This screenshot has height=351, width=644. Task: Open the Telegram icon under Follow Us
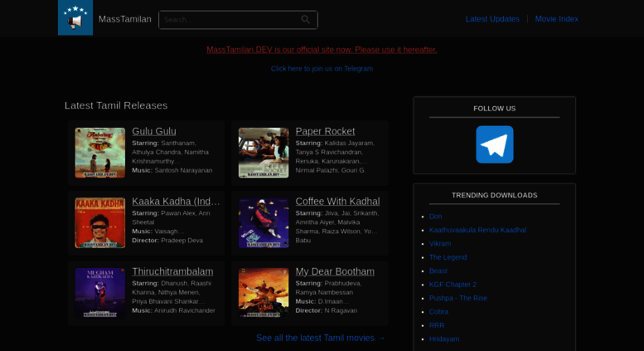click(494, 144)
